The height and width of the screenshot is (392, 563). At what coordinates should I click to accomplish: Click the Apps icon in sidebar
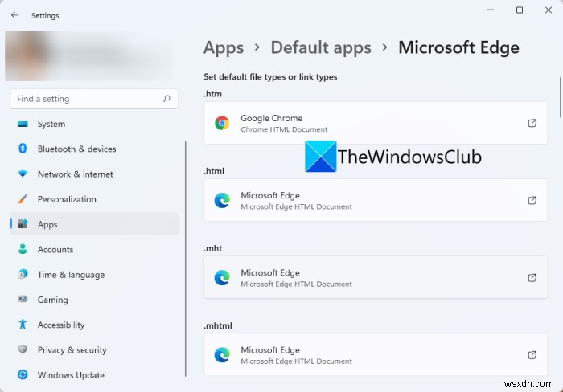coord(23,224)
